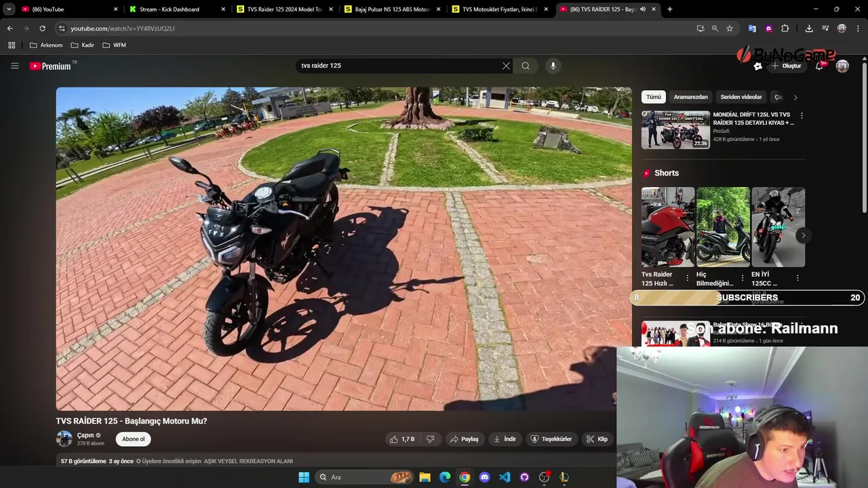
Task: Share the video via Paylaş
Action: tap(465, 439)
